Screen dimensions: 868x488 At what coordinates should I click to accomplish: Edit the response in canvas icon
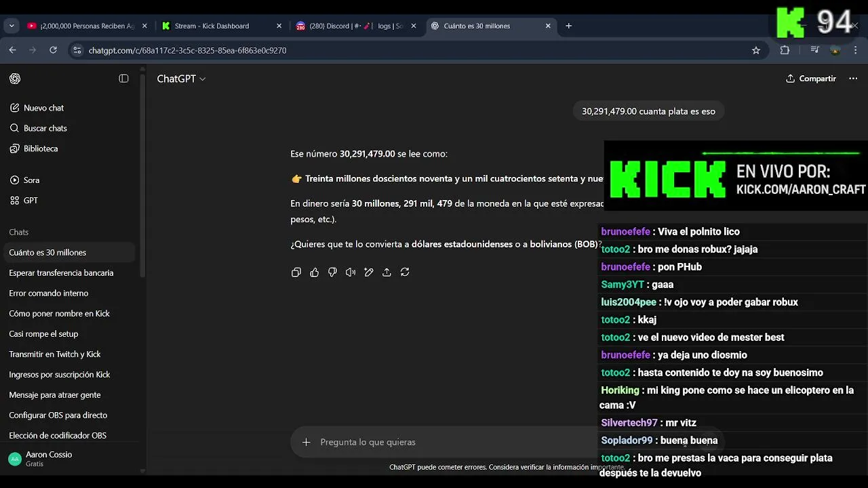(x=369, y=272)
